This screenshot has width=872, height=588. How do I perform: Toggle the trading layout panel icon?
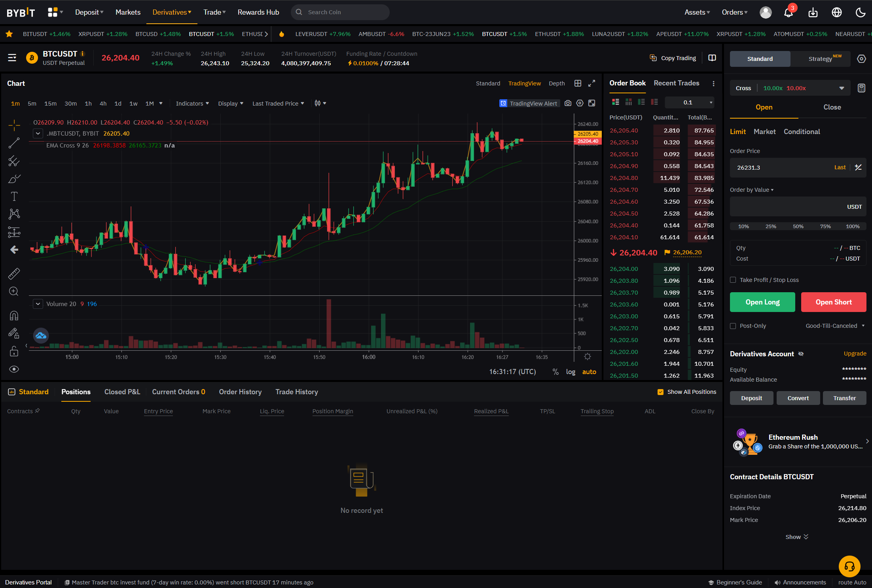coord(712,58)
